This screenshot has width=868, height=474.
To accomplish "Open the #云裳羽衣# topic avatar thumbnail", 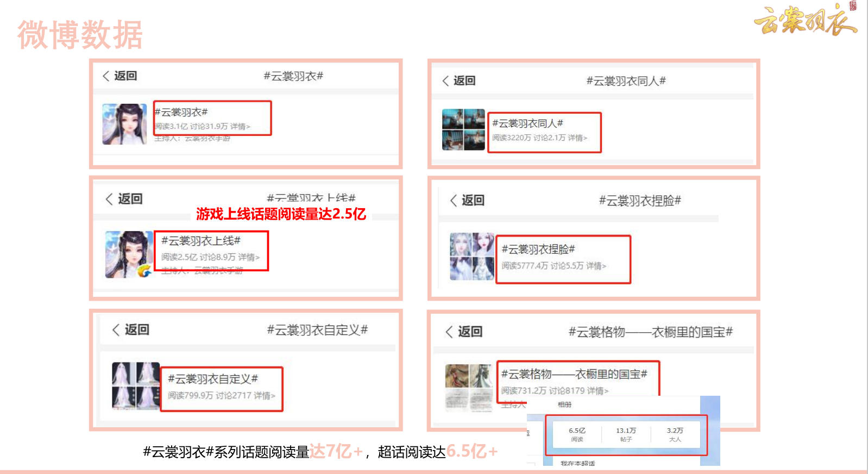I will pyautogui.click(x=124, y=124).
